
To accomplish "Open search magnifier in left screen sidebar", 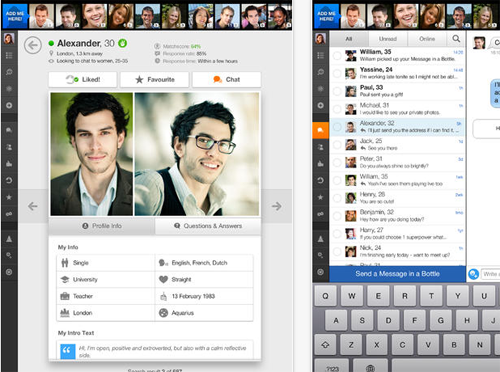I will 9,72.
